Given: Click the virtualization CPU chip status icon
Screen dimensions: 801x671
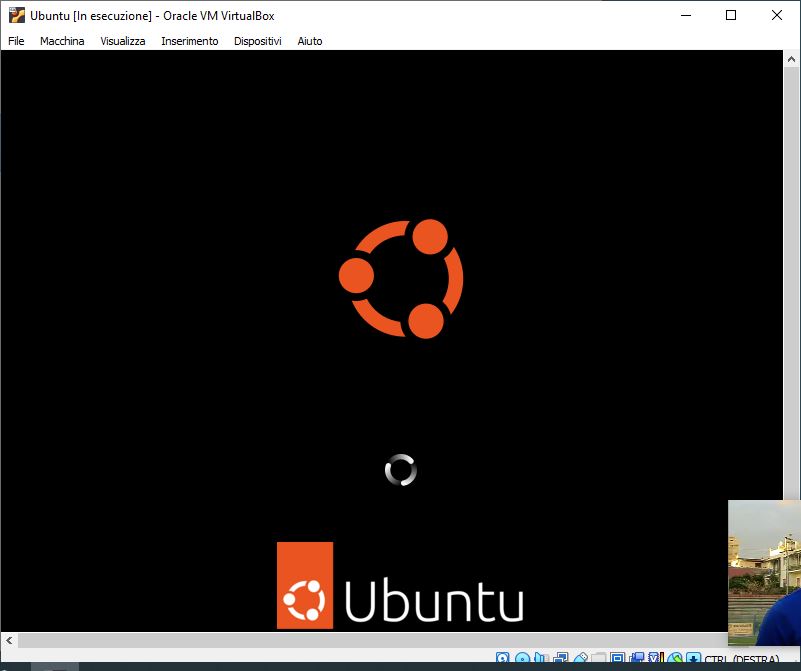Looking at the screenshot, I should (655, 658).
